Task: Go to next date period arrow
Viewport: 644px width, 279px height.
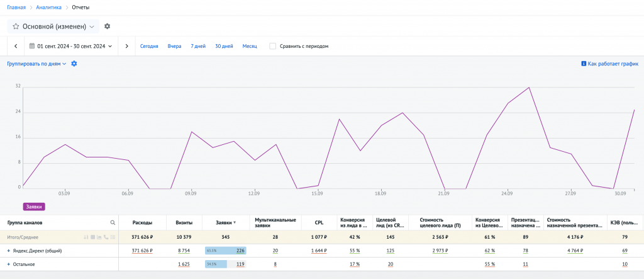Action: (127, 46)
